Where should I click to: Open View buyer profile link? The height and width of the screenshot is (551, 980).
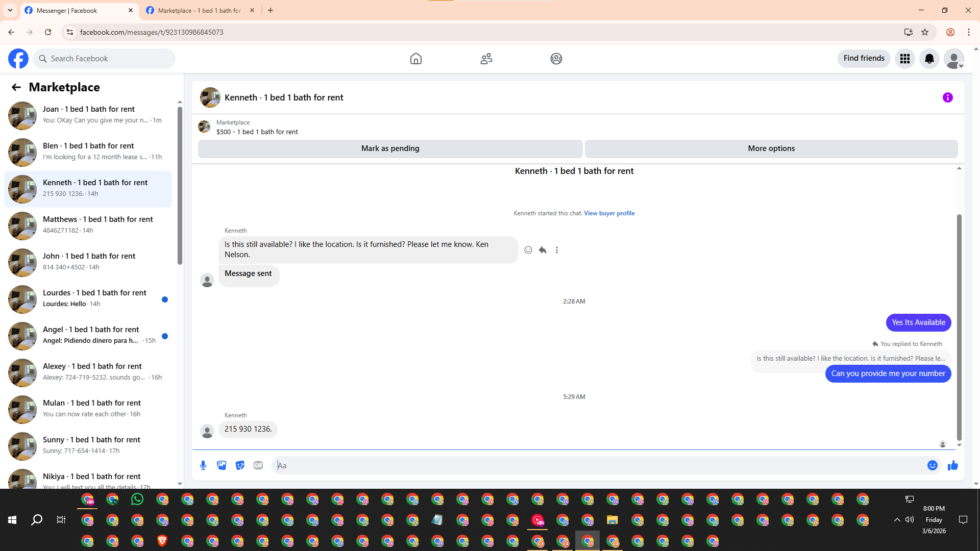(609, 213)
